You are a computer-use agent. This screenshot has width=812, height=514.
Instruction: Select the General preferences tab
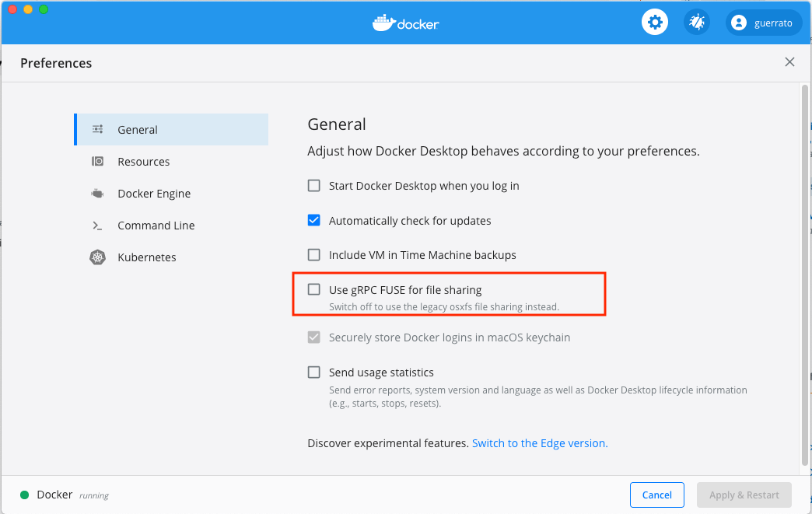click(x=171, y=129)
